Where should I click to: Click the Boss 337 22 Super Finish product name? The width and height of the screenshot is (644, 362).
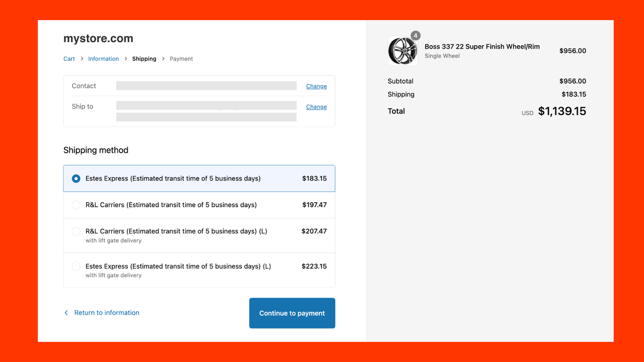482,46
